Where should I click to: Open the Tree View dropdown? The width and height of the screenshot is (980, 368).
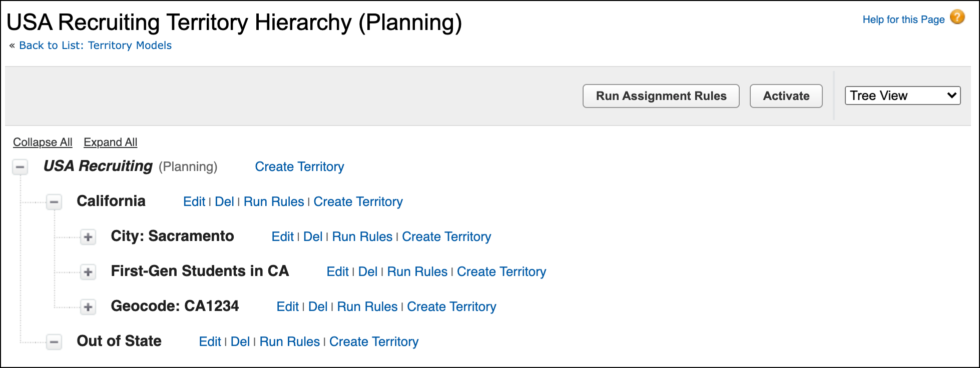[x=902, y=95]
